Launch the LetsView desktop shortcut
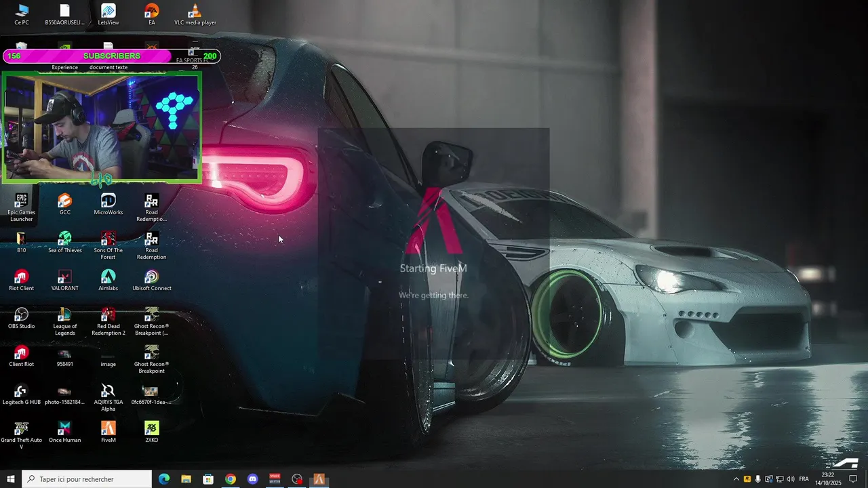 [x=108, y=14]
